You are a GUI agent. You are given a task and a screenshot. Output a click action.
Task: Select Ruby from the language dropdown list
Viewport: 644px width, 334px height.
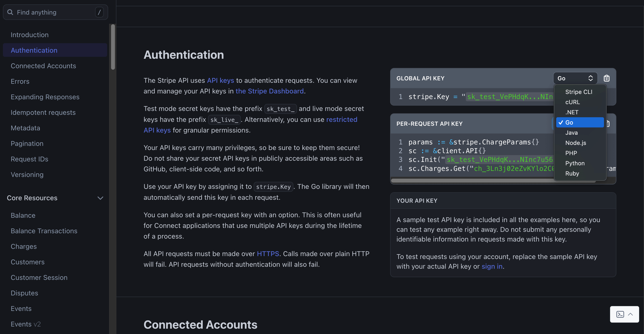tap(572, 173)
